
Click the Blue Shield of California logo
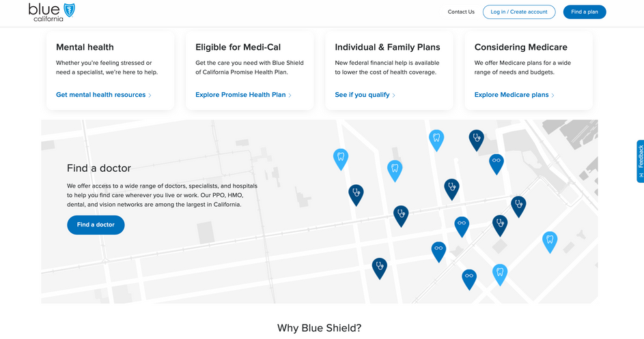tap(52, 12)
